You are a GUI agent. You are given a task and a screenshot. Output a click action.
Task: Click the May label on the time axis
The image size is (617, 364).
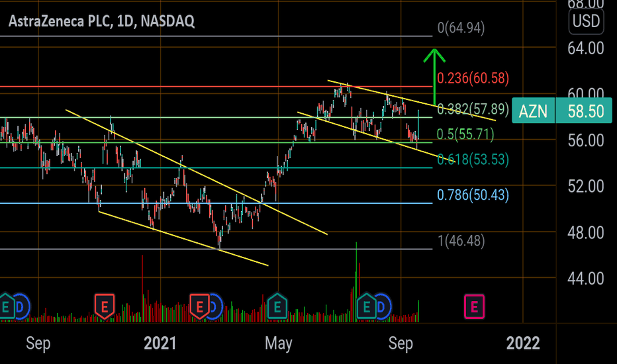point(279,343)
